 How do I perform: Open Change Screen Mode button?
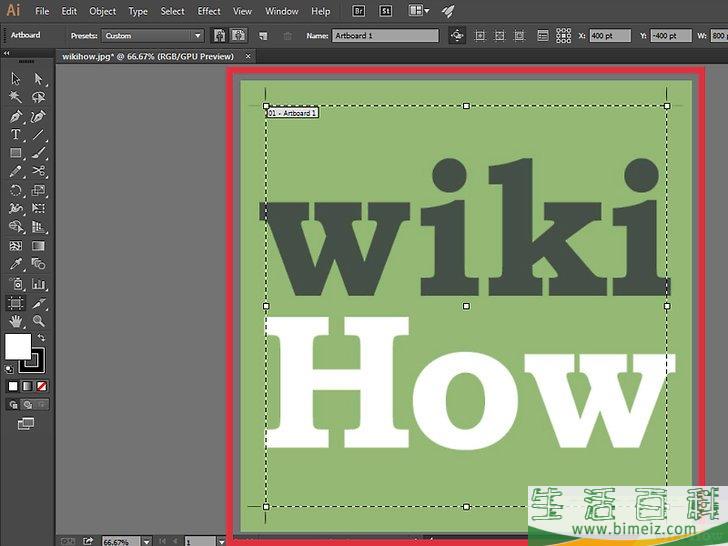pos(26,423)
